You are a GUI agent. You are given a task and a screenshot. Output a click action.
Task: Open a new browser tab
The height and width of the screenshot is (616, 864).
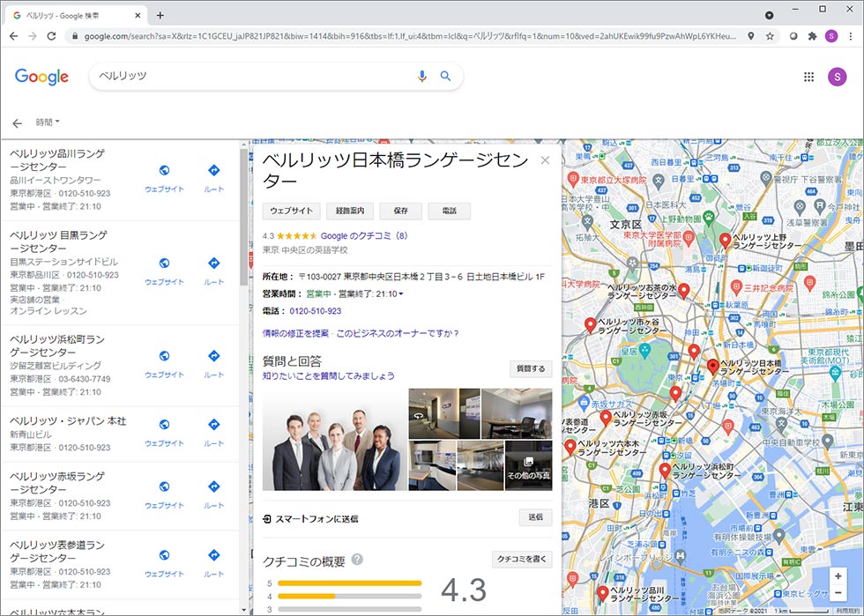(160, 16)
